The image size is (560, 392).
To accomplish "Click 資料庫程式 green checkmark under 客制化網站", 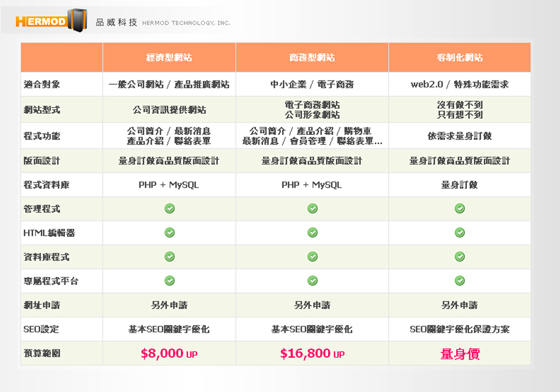I will click(460, 256).
